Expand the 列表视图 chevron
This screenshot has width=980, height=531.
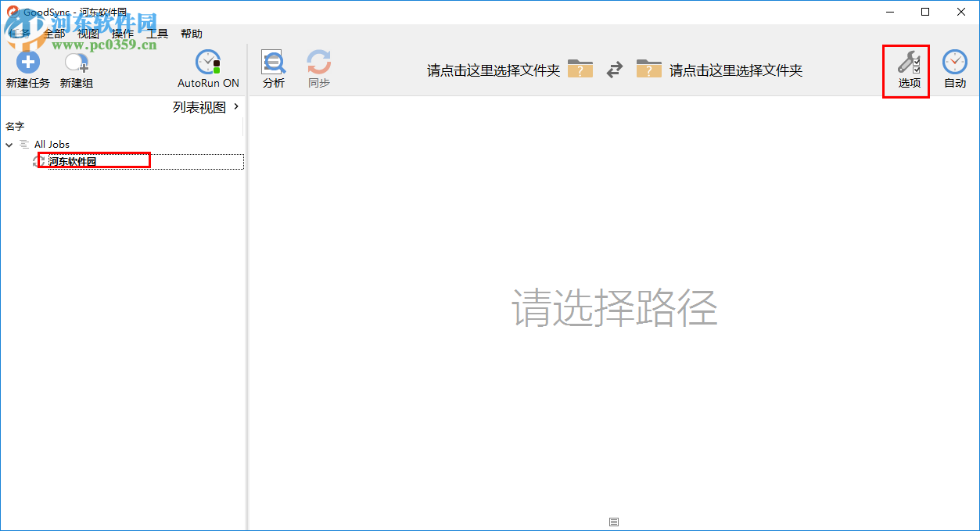coord(236,106)
